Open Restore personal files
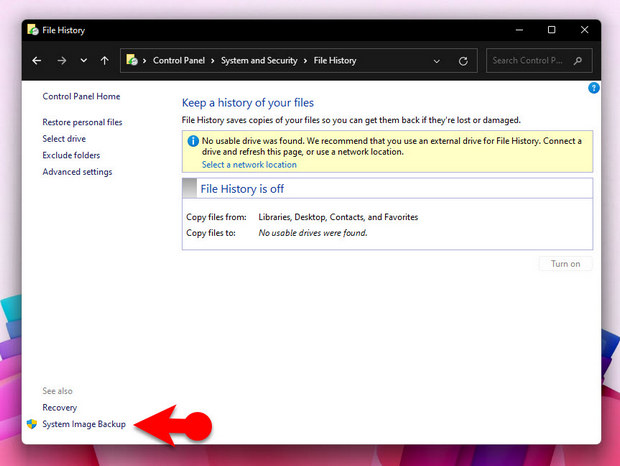The image size is (620, 466). click(x=82, y=122)
